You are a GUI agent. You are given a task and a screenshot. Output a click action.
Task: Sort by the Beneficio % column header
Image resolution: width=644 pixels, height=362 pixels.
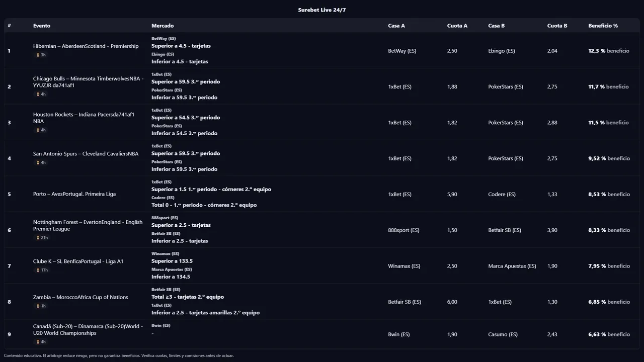603,26
